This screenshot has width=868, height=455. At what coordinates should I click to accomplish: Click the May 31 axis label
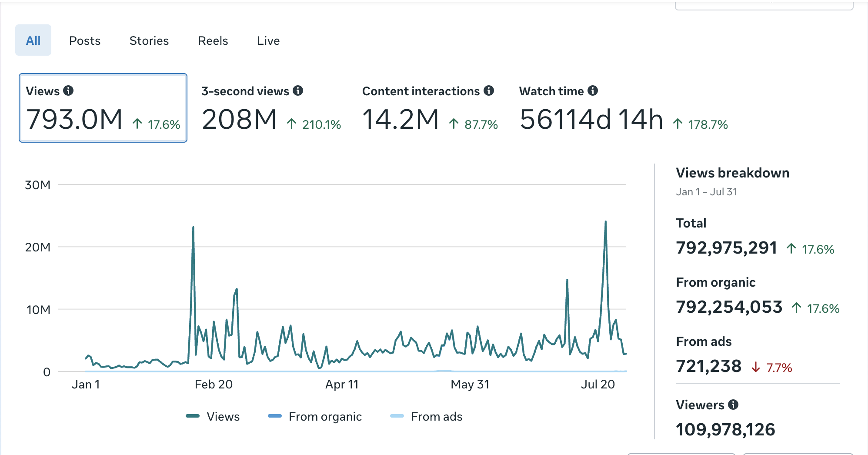coord(470,385)
